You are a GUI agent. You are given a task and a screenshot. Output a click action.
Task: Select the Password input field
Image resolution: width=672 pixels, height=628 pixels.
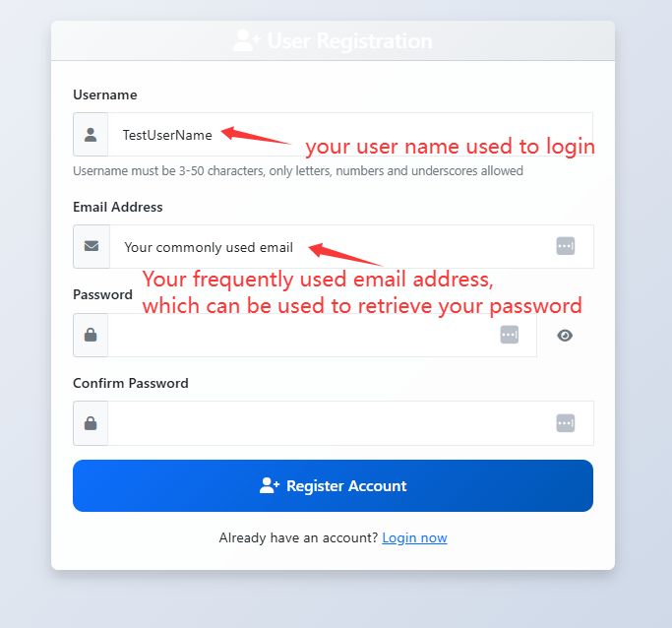295,336
